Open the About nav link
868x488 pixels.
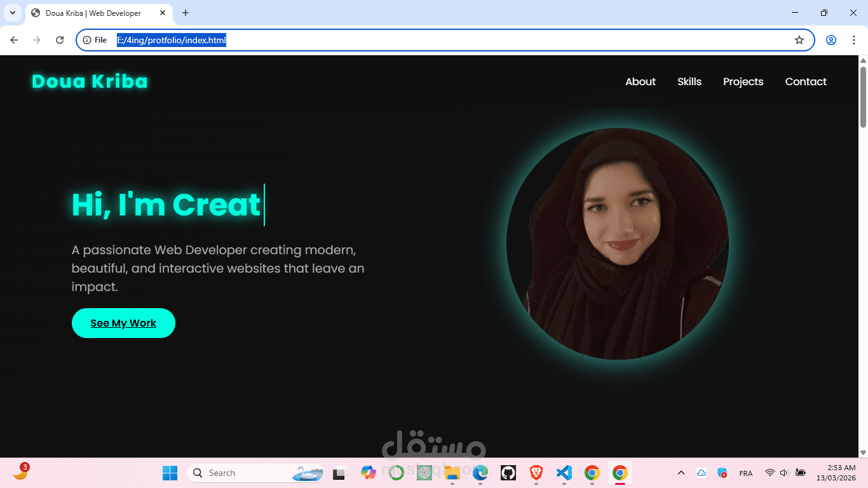click(x=641, y=81)
